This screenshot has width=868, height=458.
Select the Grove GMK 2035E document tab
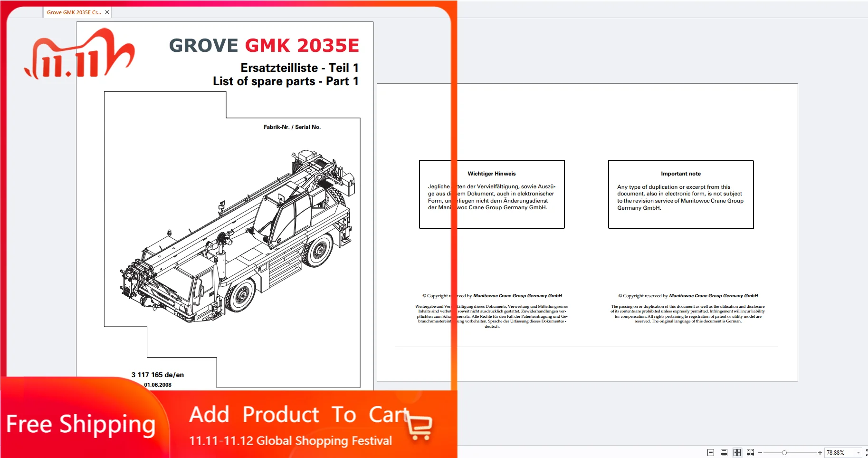tap(74, 12)
